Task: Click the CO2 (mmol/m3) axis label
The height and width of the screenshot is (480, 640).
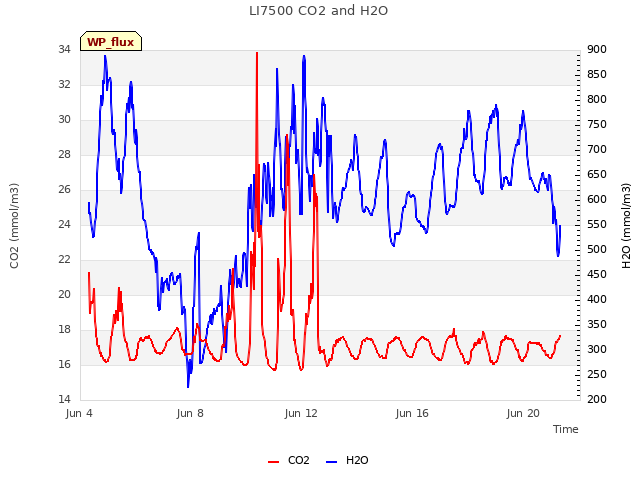Action: tap(14, 226)
